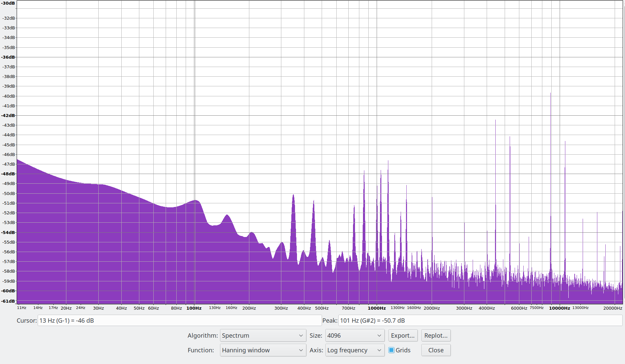625x364 pixels.
Task: Click the 1000Hz frequency axis label
Action: coord(377,308)
